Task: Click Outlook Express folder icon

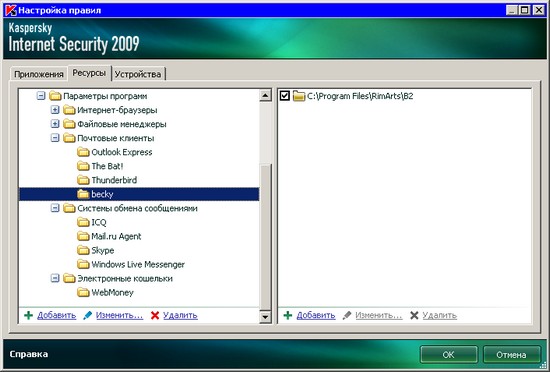Action: (83, 152)
